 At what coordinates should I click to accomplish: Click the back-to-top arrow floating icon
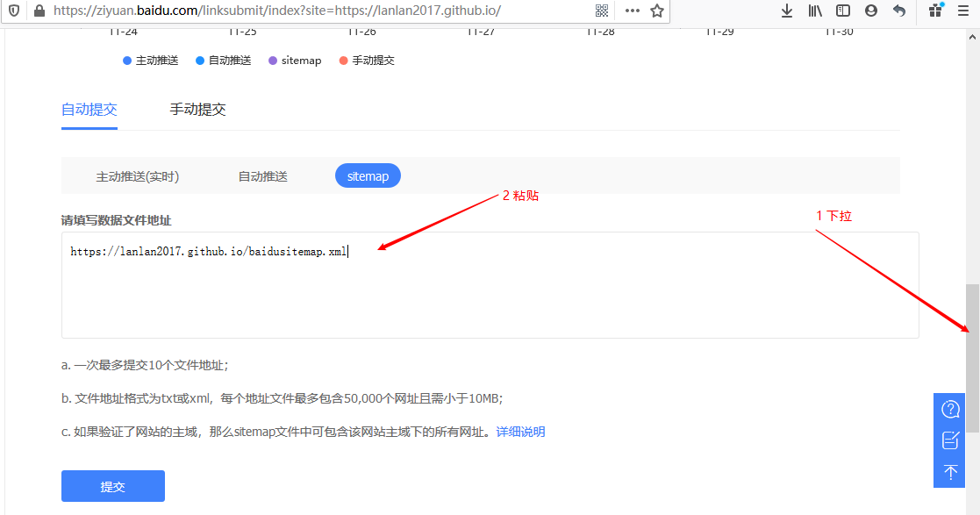[950, 472]
